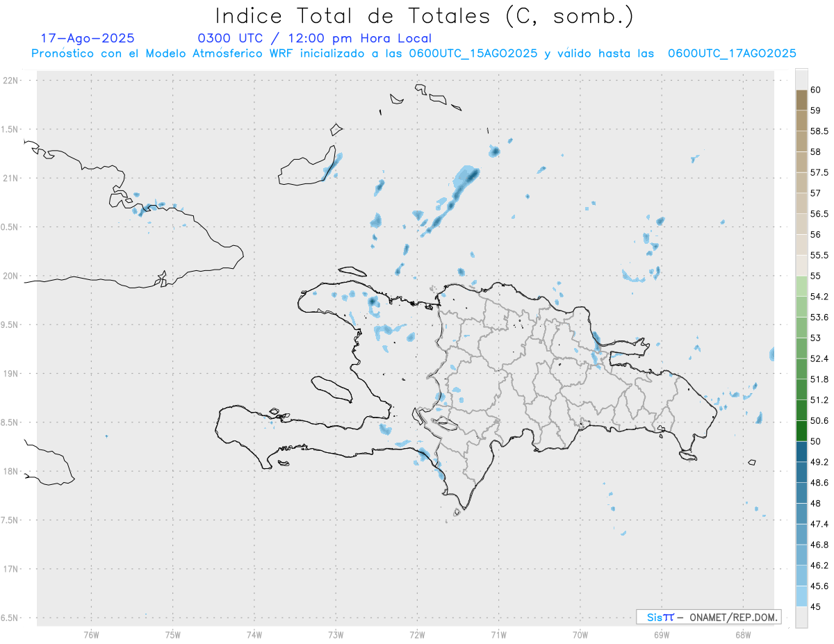This screenshot has height=644, width=834.
Task: Click the '45' colorbar value
Action: click(x=816, y=606)
